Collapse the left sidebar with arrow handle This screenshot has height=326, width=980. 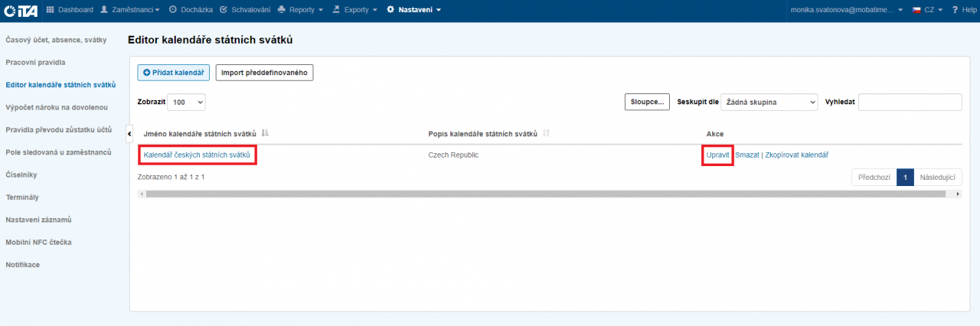click(129, 134)
